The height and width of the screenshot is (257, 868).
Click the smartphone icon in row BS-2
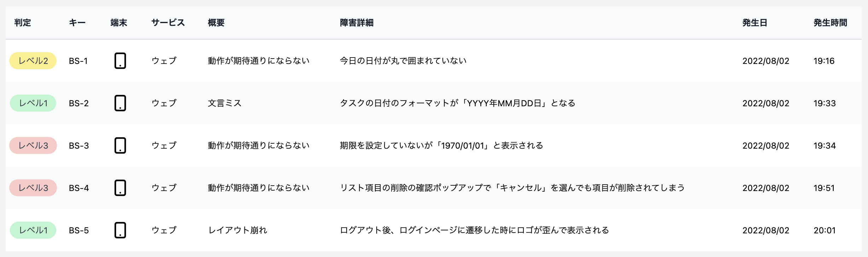120,103
